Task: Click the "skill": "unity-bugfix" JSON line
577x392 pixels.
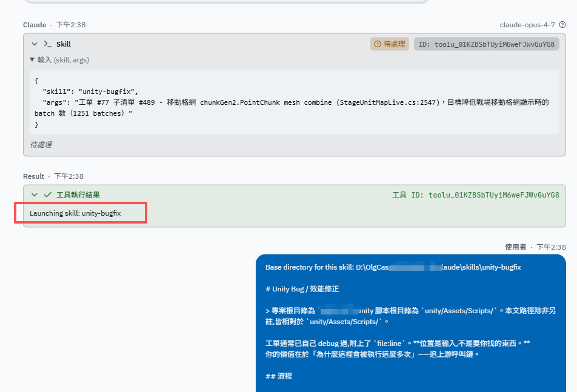Action: (x=90, y=91)
